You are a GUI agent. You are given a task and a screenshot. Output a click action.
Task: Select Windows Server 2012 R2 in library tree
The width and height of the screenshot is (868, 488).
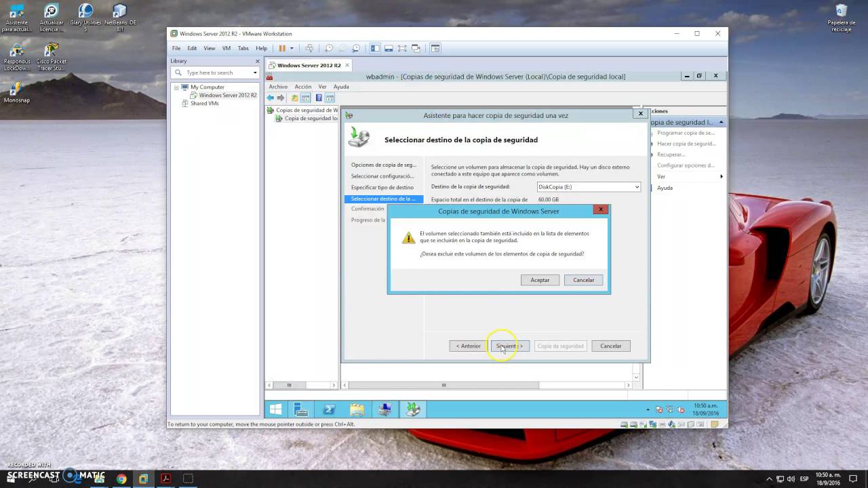228,95
